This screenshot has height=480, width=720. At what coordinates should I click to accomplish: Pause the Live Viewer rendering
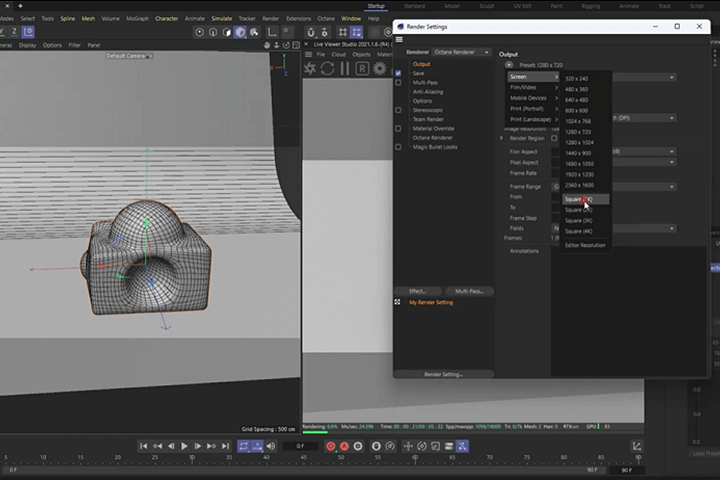(x=345, y=69)
